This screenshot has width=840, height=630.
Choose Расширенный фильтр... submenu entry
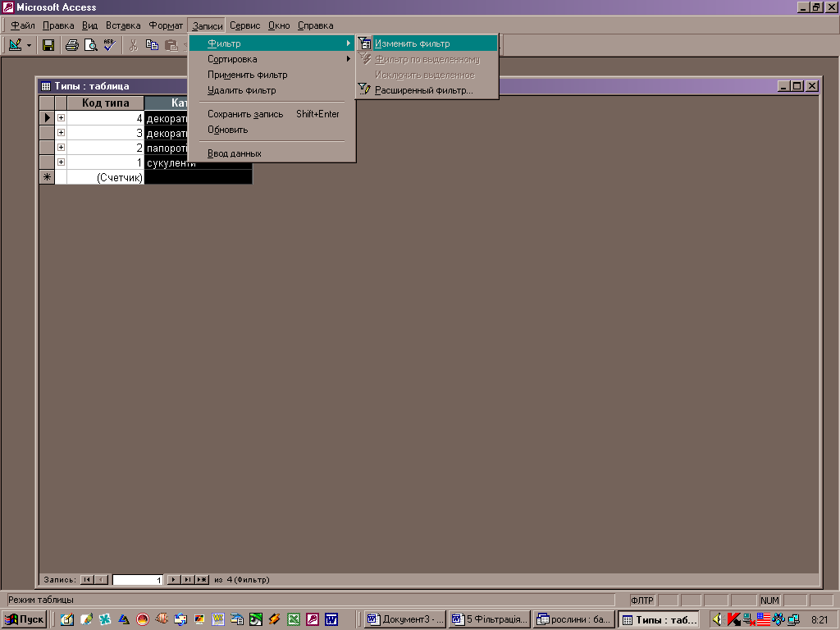tap(427, 90)
